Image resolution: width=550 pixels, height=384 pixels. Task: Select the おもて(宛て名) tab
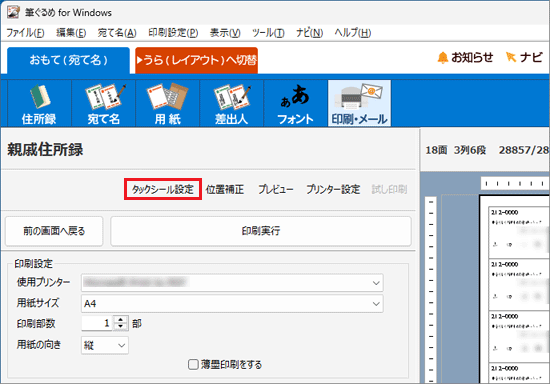68,60
